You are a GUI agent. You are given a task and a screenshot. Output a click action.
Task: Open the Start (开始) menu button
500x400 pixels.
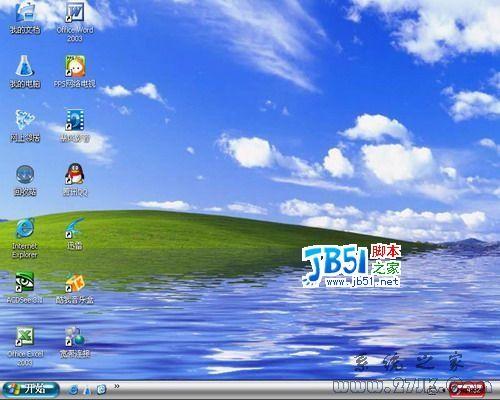pos(31,389)
